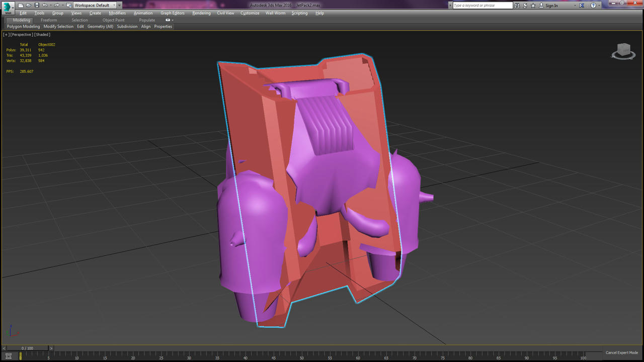Expand the Geometry (All) panel

[100, 27]
